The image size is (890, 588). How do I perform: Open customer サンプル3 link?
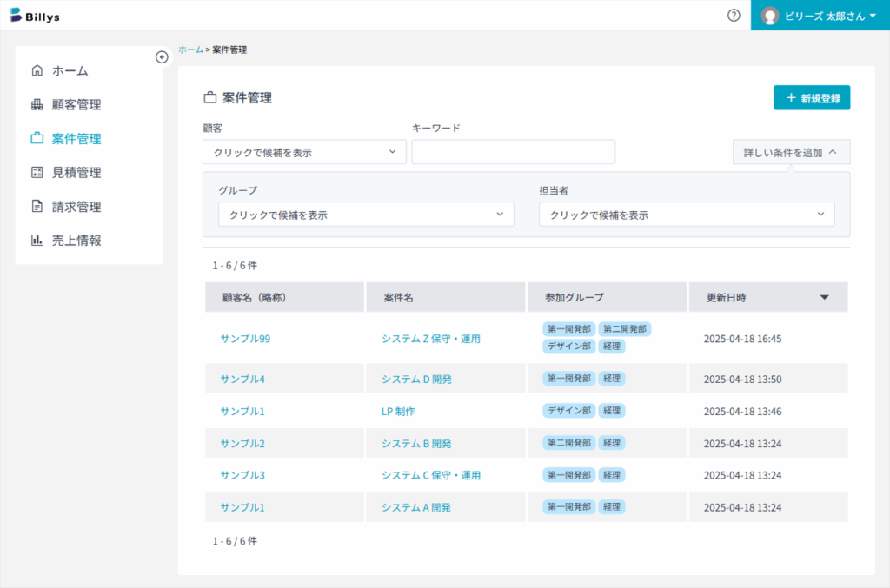click(x=242, y=475)
